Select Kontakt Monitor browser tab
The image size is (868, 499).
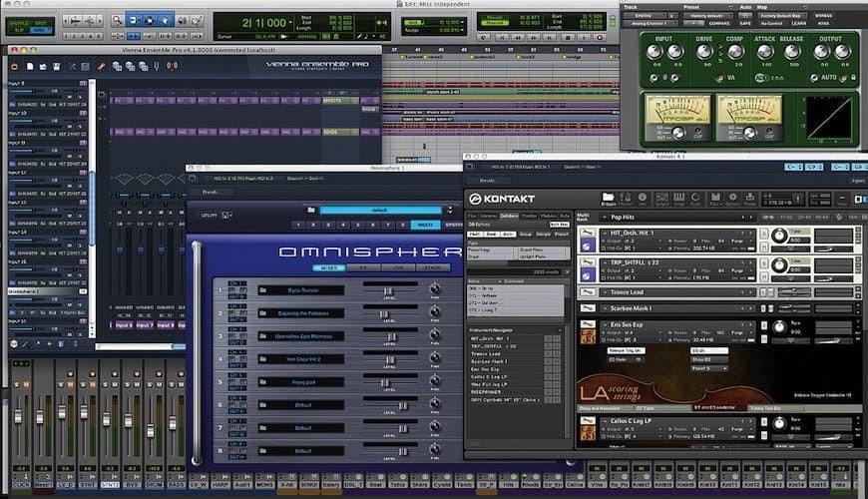[529, 216]
